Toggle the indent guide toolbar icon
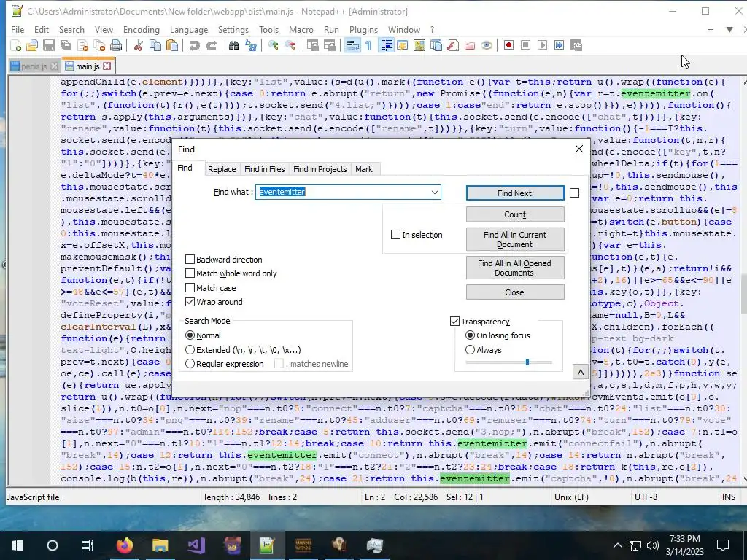Screen dimensions: 747x560 point(387,45)
